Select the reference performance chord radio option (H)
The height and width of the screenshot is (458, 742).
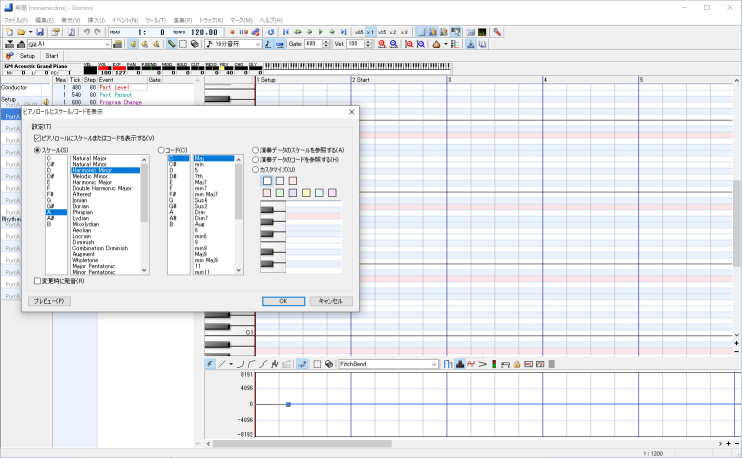(256, 159)
